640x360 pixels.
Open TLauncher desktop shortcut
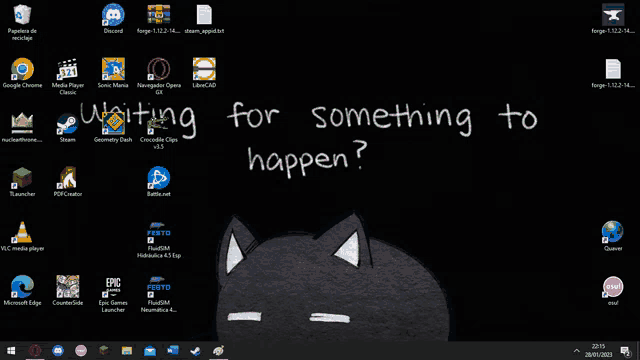click(22, 182)
